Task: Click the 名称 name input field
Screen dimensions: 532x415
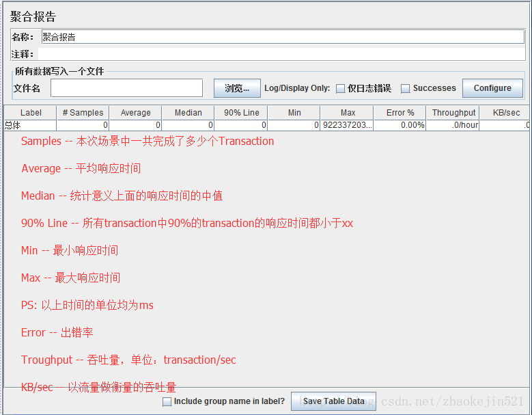Action: (x=283, y=37)
